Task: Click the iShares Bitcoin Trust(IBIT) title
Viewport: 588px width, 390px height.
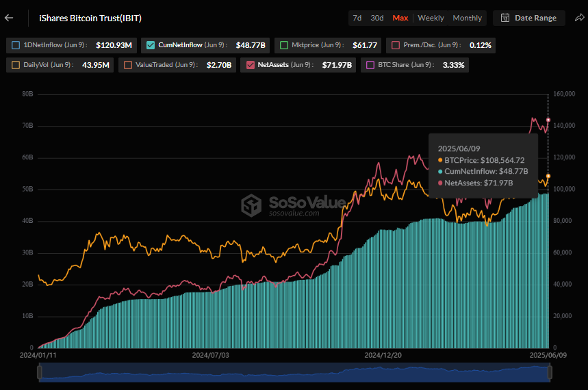Action: click(x=90, y=18)
